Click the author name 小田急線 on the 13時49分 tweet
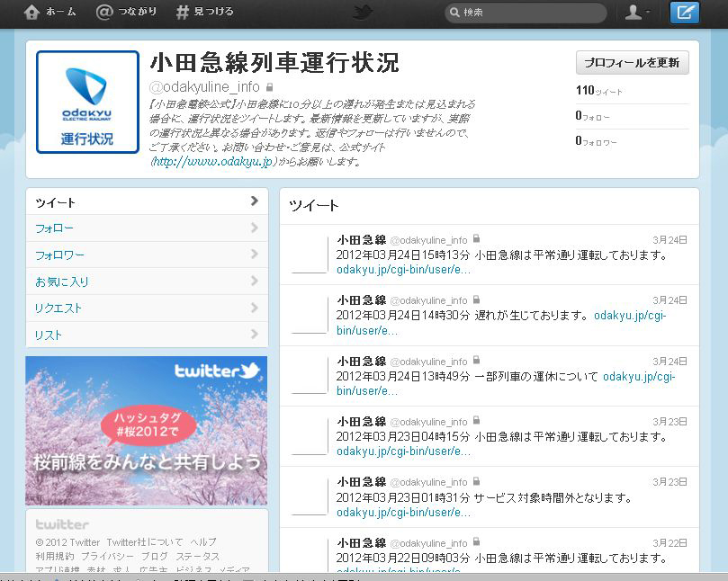728x581 pixels. tap(362, 361)
